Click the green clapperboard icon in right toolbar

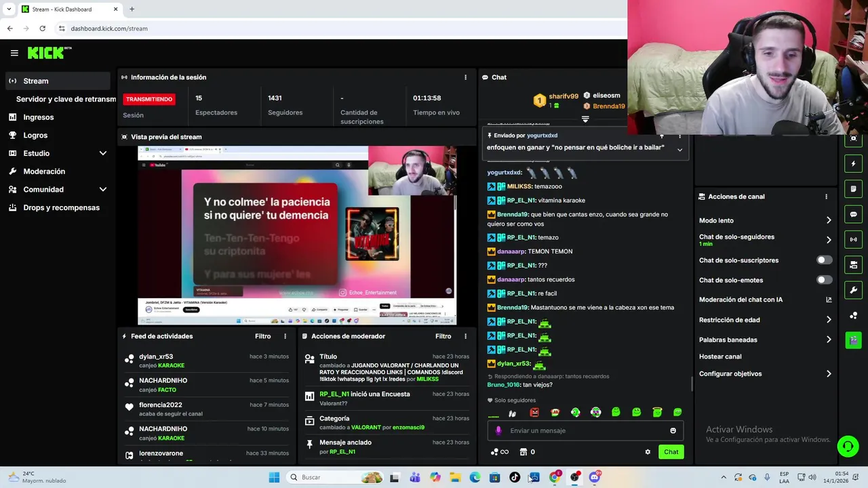coord(853,340)
